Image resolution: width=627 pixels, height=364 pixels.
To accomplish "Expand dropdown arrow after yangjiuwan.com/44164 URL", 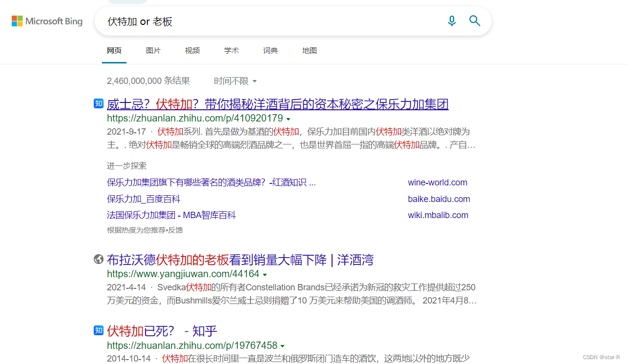I will click(x=265, y=275).
